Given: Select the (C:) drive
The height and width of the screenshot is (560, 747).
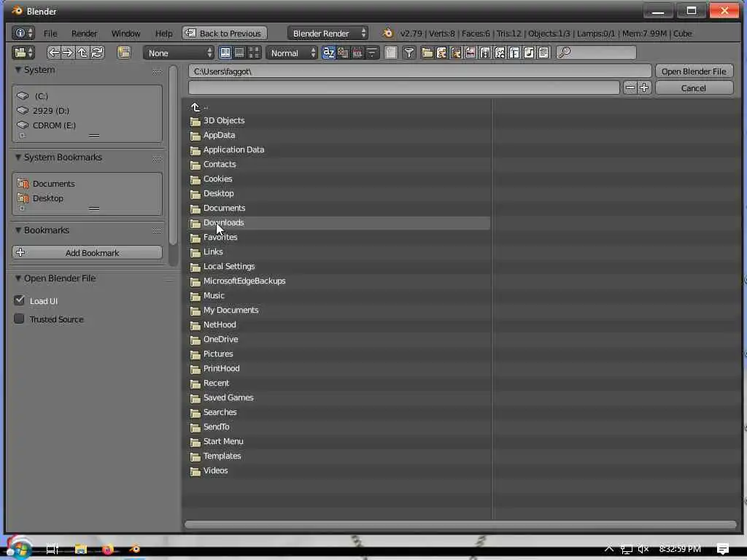Looking at the screenshot, I should [x=88, y=96].
